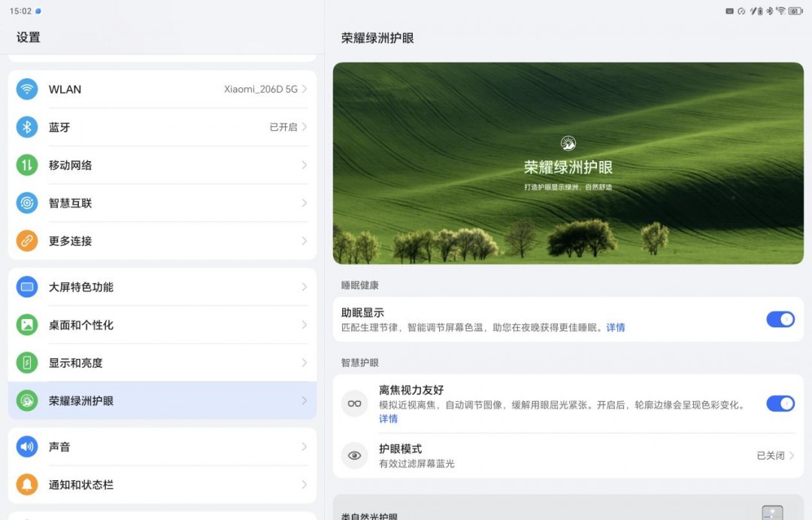The height and width of the screenshot is (520, 812).
Task: Tap the 设置 title at top left
Action: click(x=29, y=38)
